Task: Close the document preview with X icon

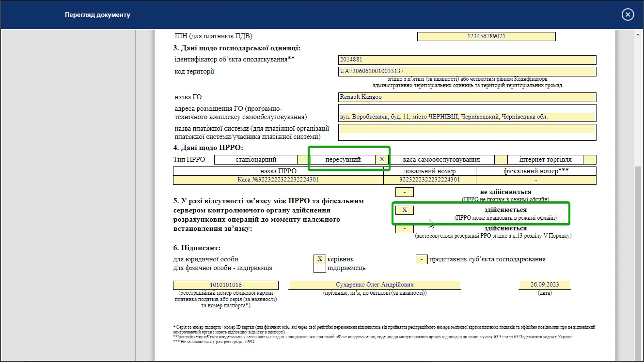Action: 628,15
